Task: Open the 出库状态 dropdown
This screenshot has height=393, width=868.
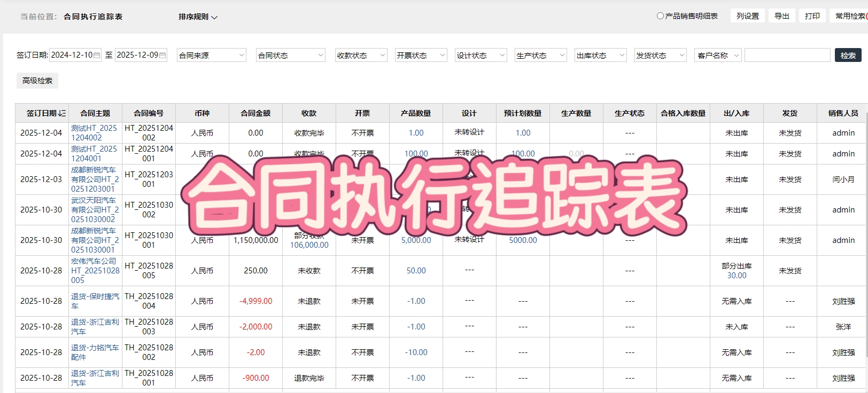Action: pos(600,55)
